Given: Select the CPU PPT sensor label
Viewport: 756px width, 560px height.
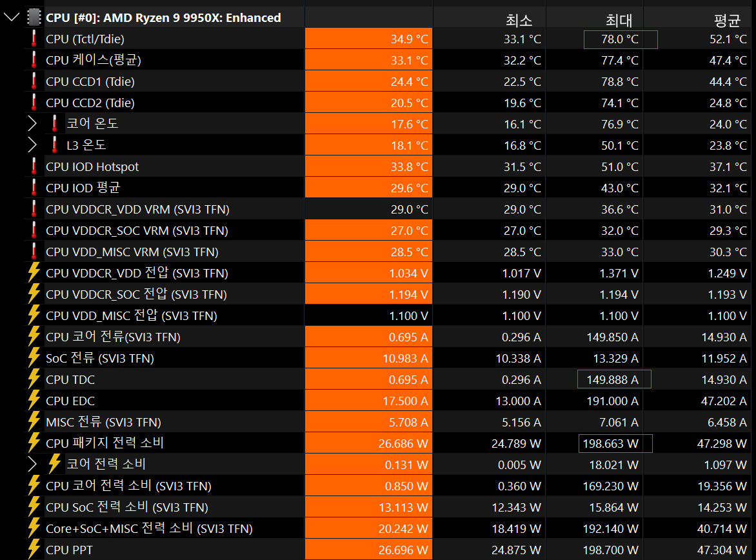Looking at the screenshot, I should click(70, 550).
